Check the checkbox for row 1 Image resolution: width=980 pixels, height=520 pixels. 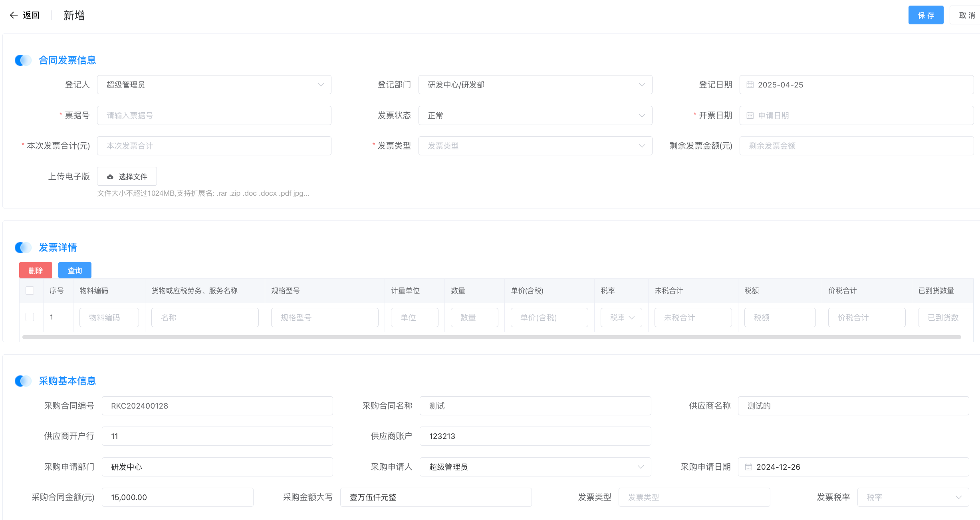tap(30, 317)
